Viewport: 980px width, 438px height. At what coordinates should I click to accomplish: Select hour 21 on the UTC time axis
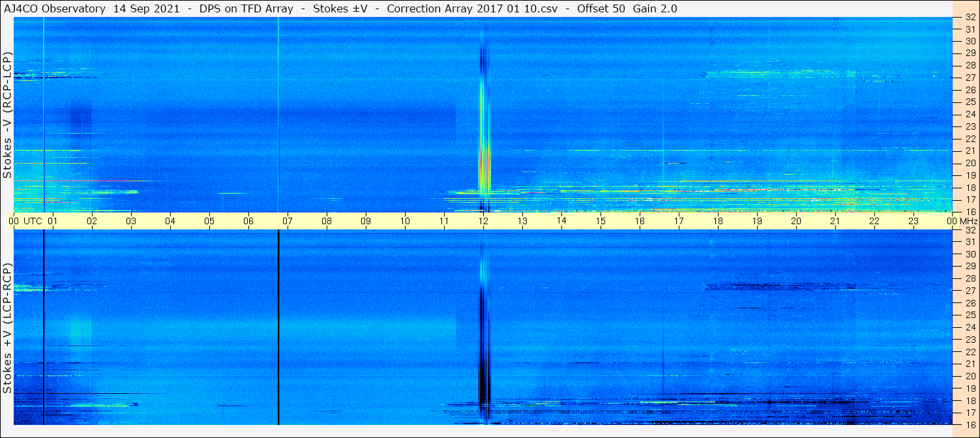point(835,221)
